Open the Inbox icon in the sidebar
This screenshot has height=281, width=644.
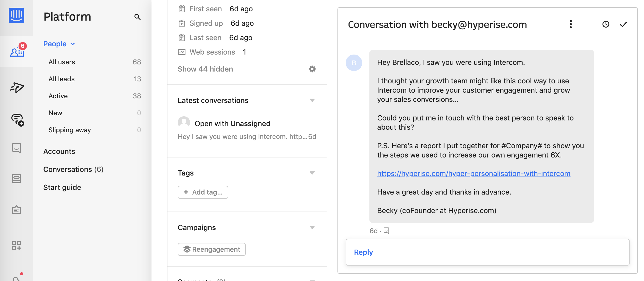coord(16,148)
